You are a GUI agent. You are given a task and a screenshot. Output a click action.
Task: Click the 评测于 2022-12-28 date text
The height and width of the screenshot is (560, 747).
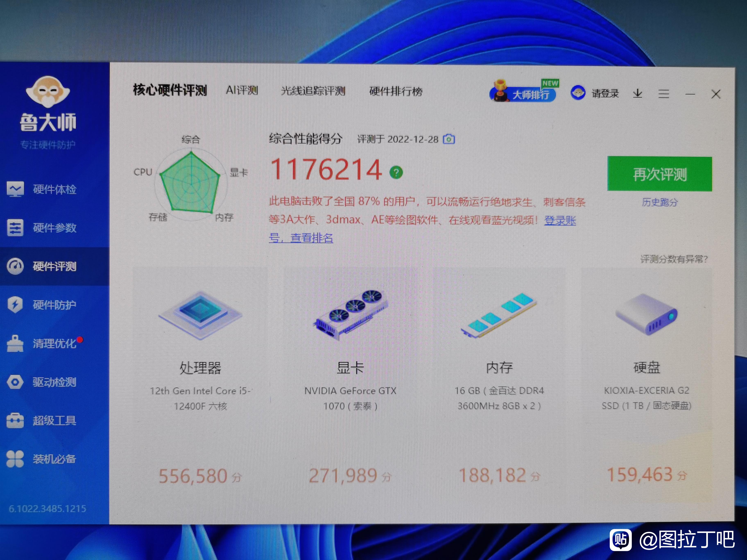pos(398,139)
